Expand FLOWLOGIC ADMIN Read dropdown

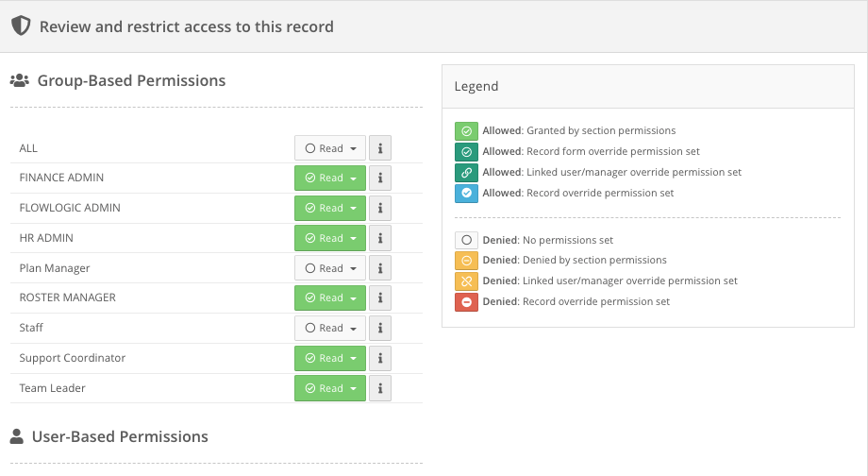pos(330,208)
